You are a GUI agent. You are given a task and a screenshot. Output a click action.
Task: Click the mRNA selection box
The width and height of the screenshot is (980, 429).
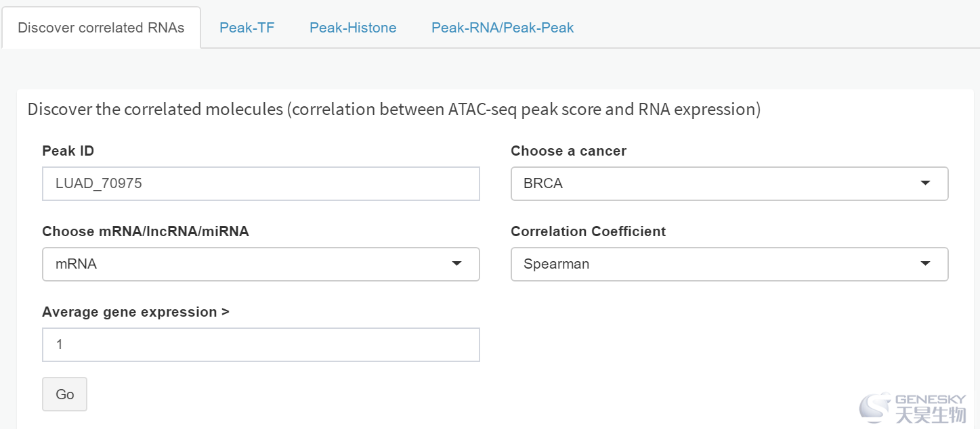261,264
